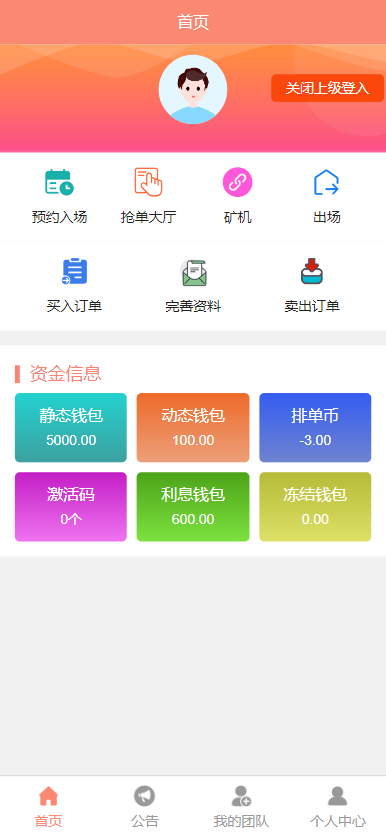Switch to the 首页 tab label
The width and height of the screenshot is (386, 836).
coord(49,821)
